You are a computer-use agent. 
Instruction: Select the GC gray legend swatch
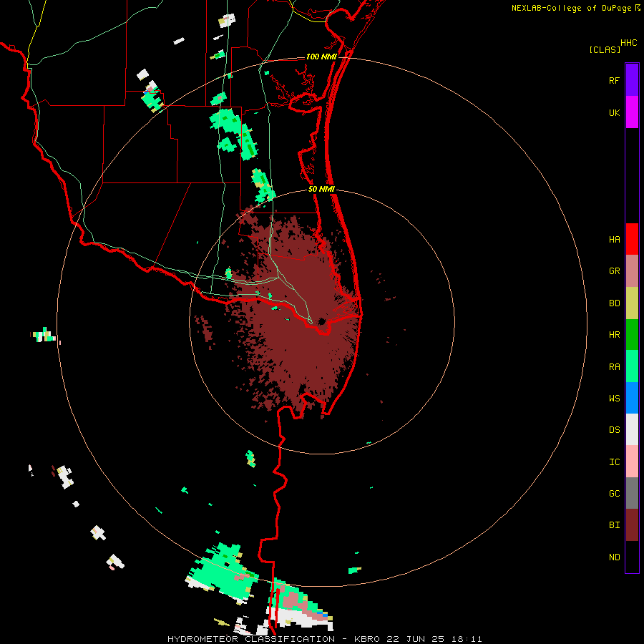point(632,493)
